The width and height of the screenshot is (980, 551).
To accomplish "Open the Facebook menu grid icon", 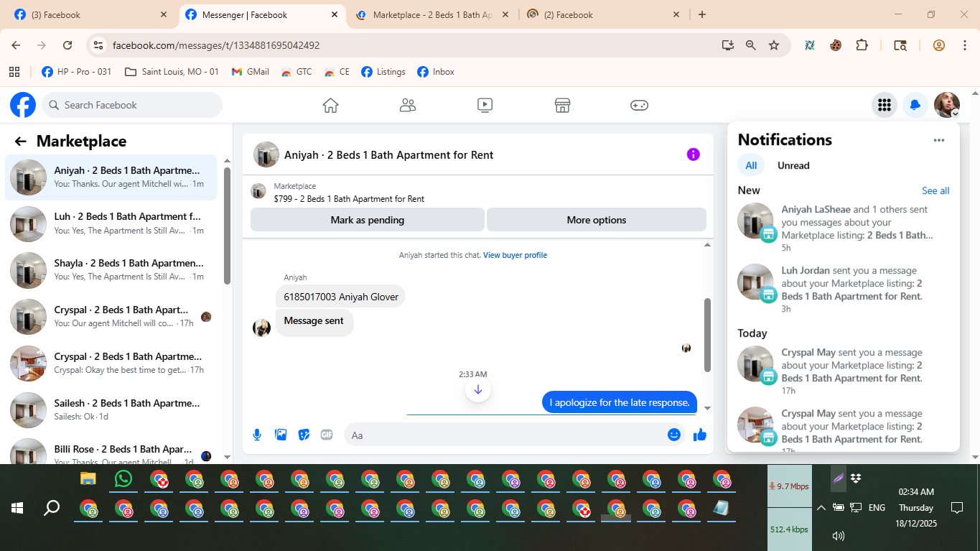I will [x=885, y=105].
